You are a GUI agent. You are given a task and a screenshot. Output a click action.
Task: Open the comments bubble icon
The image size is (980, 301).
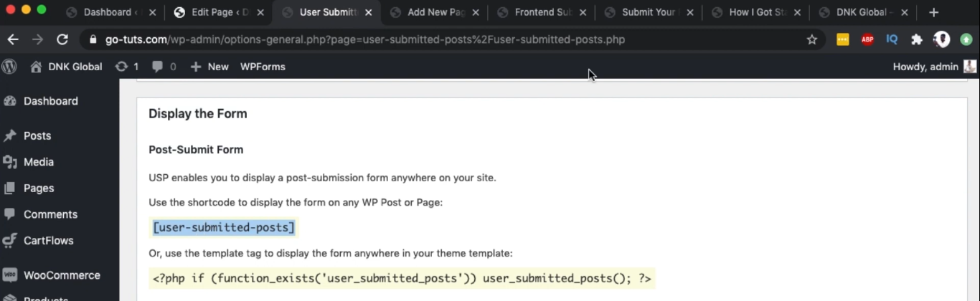pyautogui.click(x=157, y=67)
